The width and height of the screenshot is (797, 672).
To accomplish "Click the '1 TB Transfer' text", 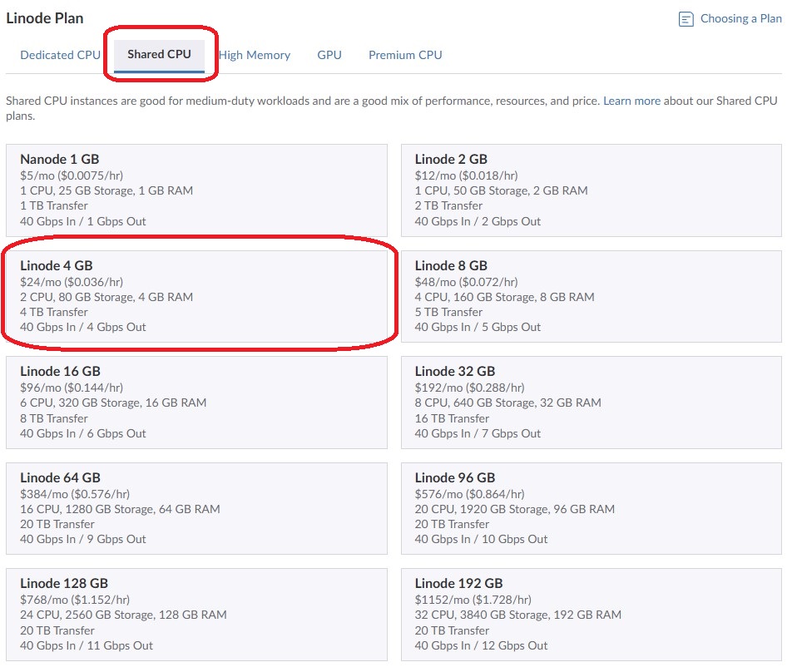I will 54,205.
